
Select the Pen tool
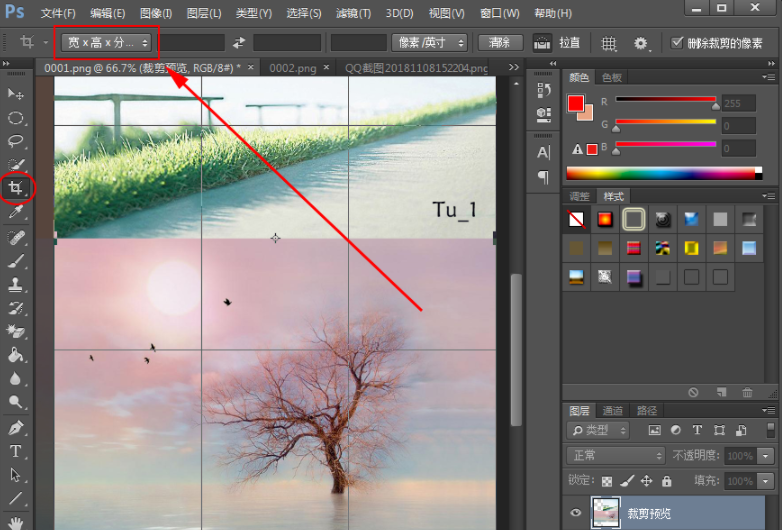click(x=16, y=428)
